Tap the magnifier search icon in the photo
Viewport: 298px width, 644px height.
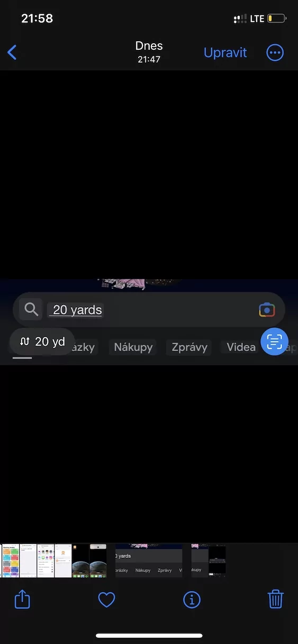31,309
